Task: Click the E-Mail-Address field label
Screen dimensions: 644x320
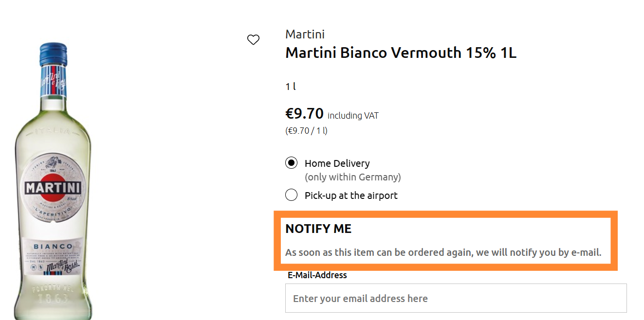Action: [317, 275]
